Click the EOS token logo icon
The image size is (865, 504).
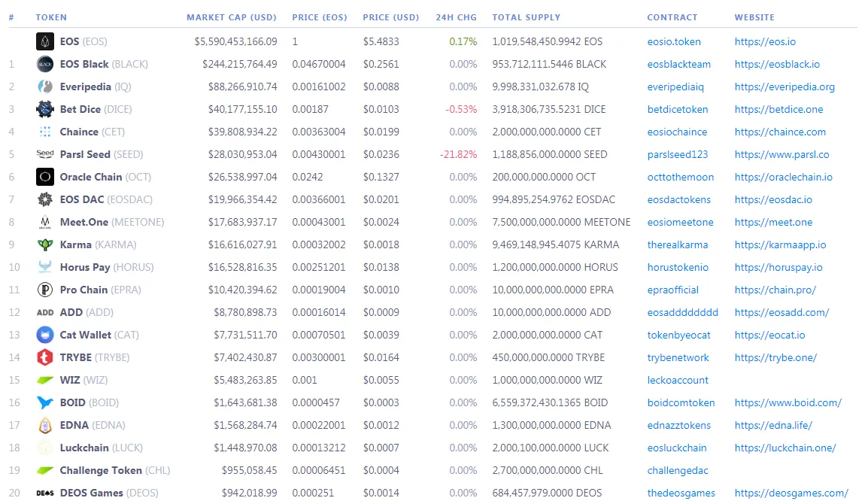pos(44,41)
